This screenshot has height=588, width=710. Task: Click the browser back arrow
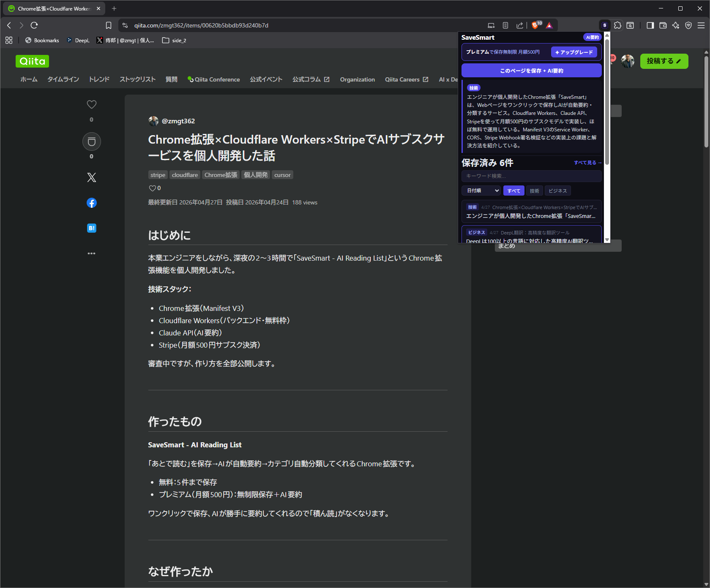9,25
